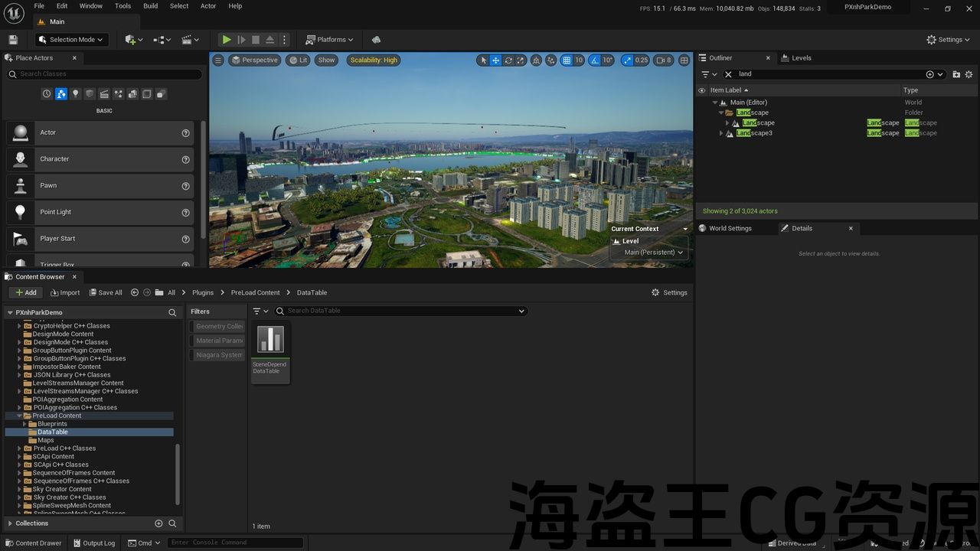Toggle rotation angle snapping in viewport
The width and height of the screenshot is (980, 551).
coord(594,60)
